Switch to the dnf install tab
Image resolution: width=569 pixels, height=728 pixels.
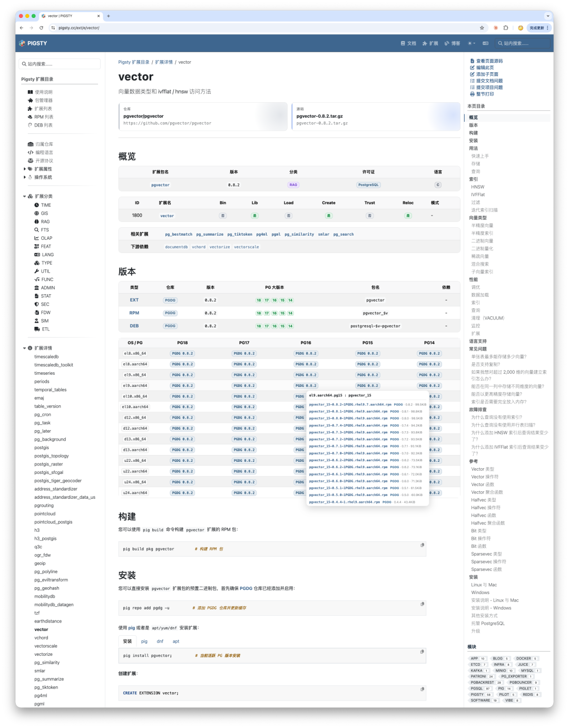pos(160,642)
